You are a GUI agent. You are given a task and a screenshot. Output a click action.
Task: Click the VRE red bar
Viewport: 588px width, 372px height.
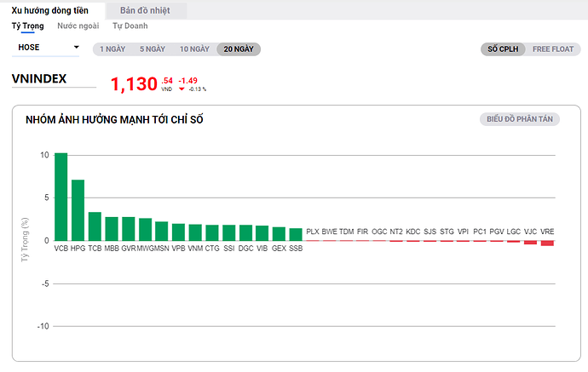(547, 243)
